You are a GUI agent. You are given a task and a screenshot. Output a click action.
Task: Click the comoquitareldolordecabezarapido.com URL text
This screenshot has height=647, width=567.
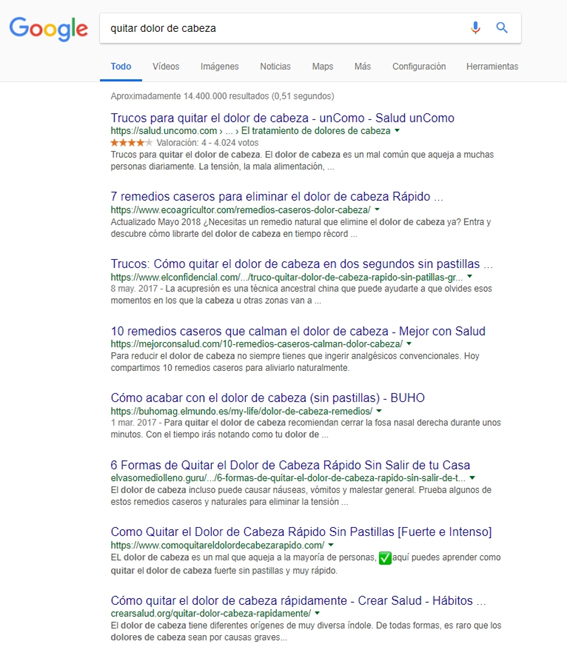217,545
